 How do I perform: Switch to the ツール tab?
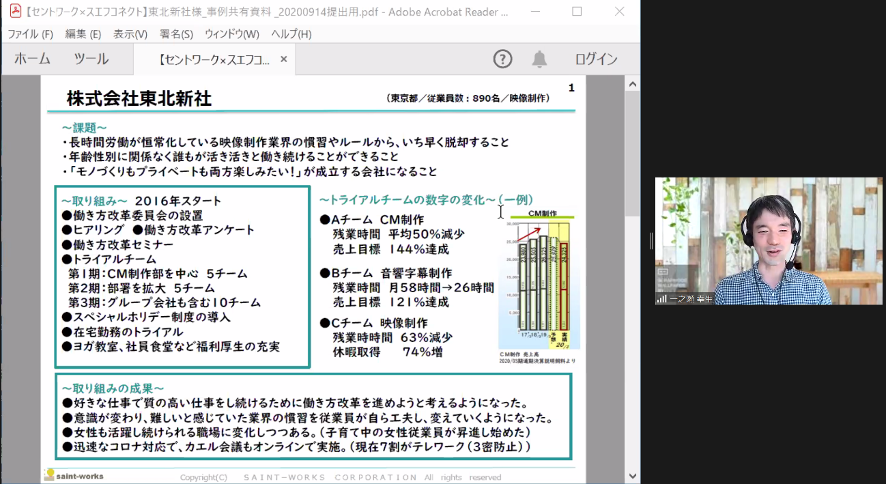(91, 59)
